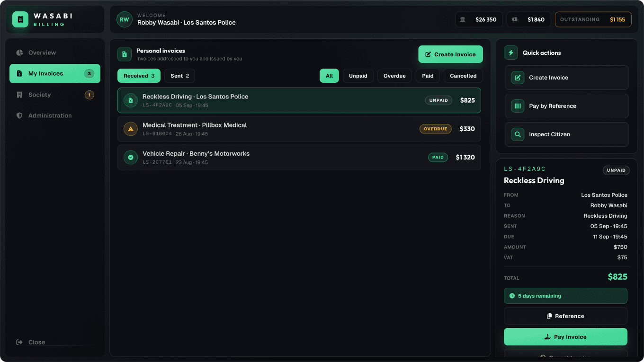
Task: Click the magnifier icon for Inspect Citizen
Action: (x=518, y=134)
